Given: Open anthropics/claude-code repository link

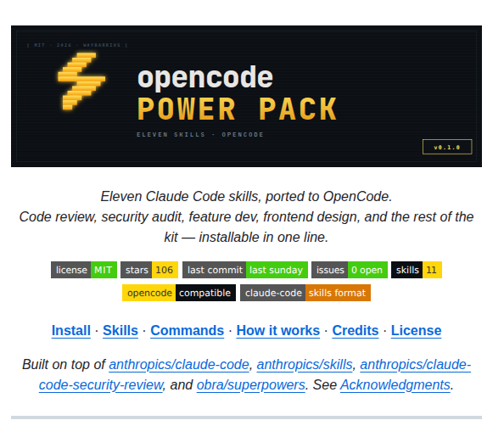Looking at the screenshot, I should point(179,365).
